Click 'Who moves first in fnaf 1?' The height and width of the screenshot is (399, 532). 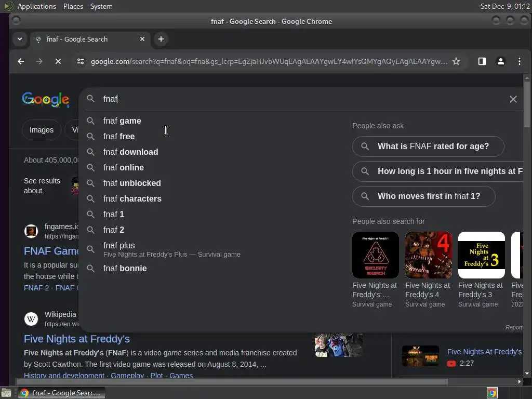click(x=424, y=196)
